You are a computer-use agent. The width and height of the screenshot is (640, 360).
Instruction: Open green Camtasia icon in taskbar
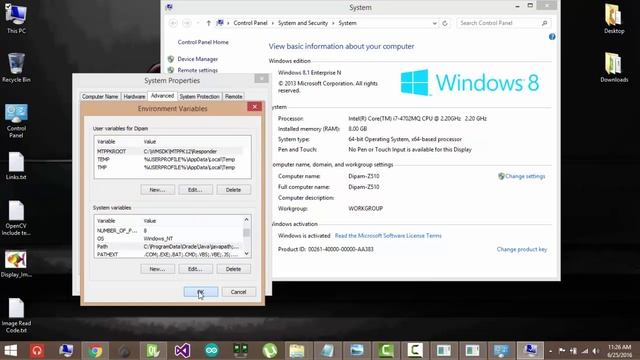click(386, 351)
